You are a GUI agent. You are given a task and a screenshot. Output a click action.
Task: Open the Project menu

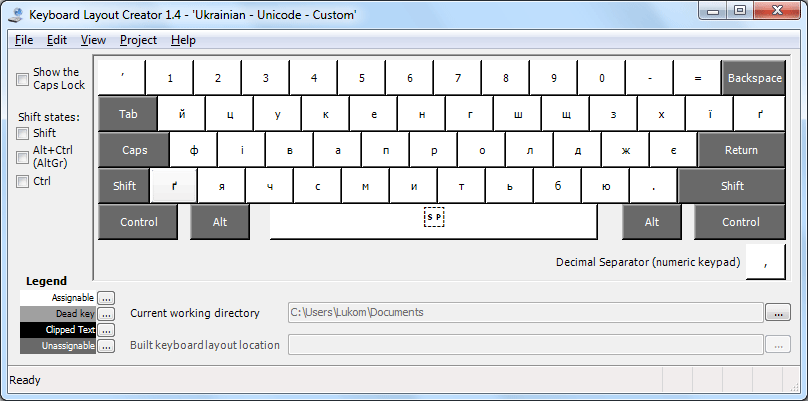138,40
